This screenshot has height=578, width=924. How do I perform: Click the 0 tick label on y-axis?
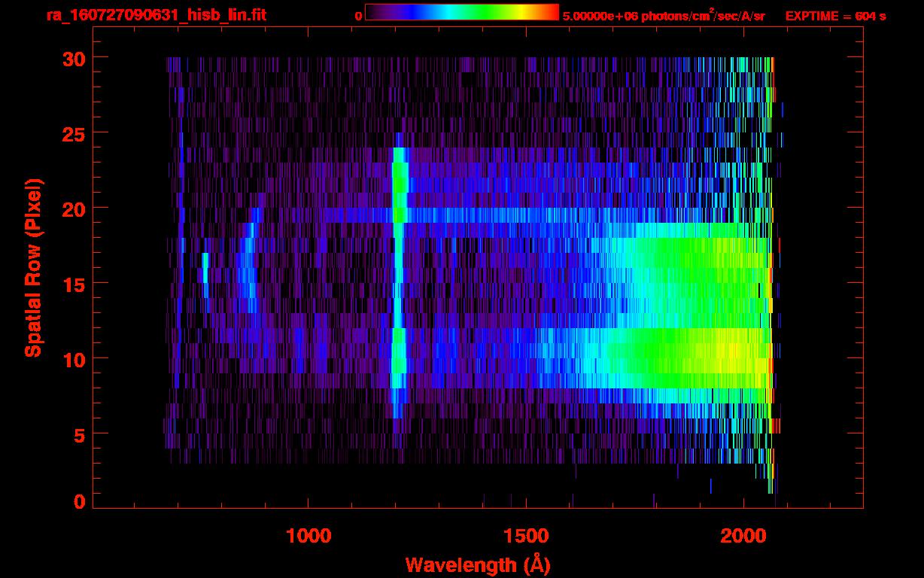[78, 502]
